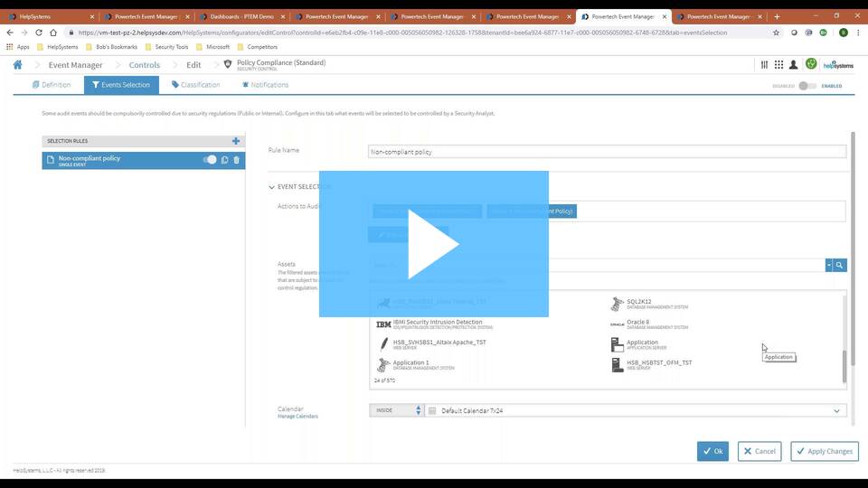Delete the Non-compliant policy rule
Screen dimensions: 868x488
click(237, 160)
